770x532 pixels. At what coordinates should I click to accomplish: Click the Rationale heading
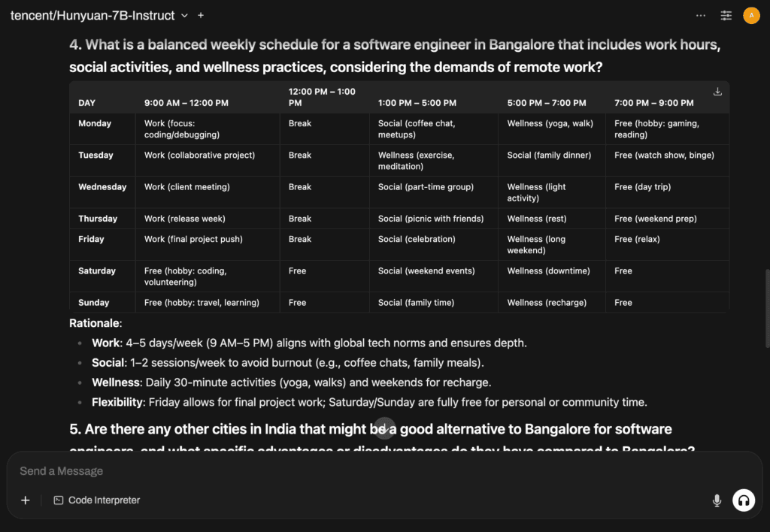point(95,323)
